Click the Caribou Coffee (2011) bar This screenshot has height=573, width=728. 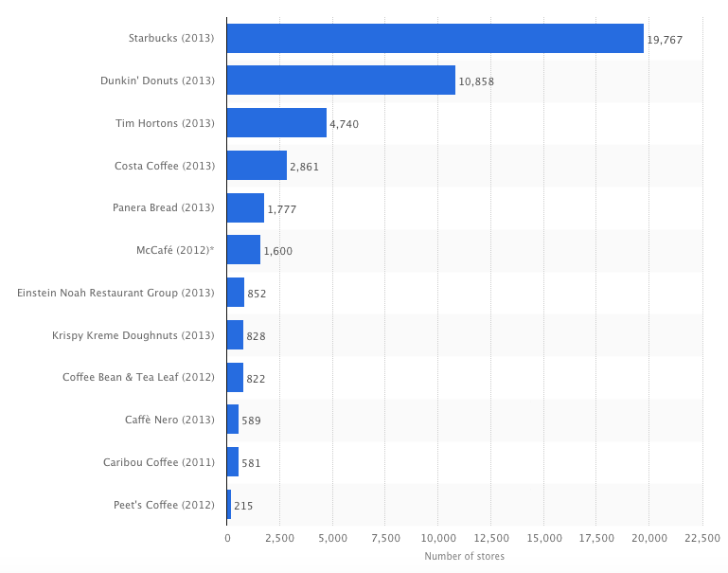(x=233, y=462)
